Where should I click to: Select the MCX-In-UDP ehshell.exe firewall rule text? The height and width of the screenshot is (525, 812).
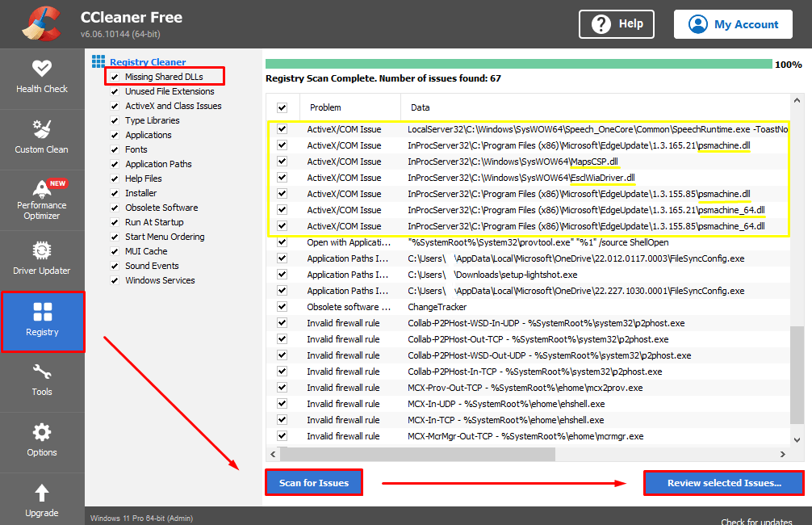point(506,404)
